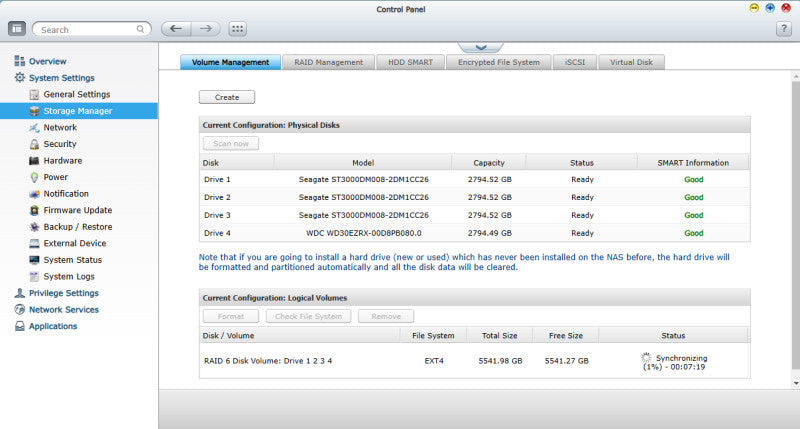Select System Logs in sidebar
The width and height of the screenshot is (800, 429).
click(x=69, y=276)
